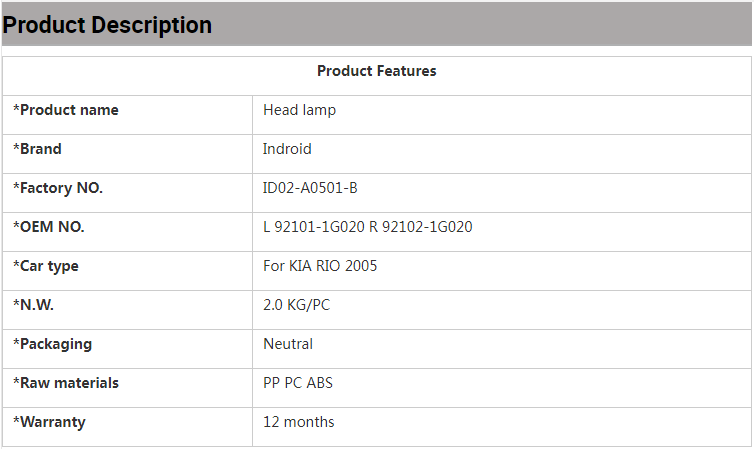Click the PP PC ABS materials value
This screenshot has height=449, width=754.
point(299,383)
